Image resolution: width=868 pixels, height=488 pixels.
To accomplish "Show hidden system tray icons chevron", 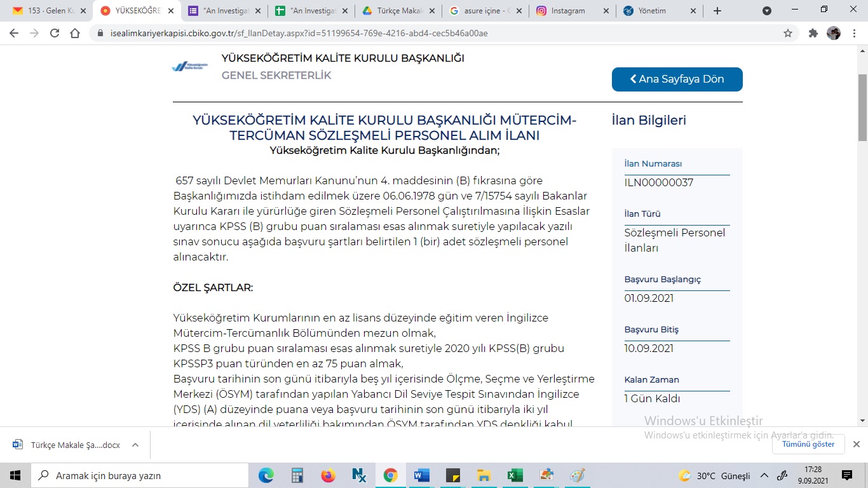I will (x=764, y=475).
